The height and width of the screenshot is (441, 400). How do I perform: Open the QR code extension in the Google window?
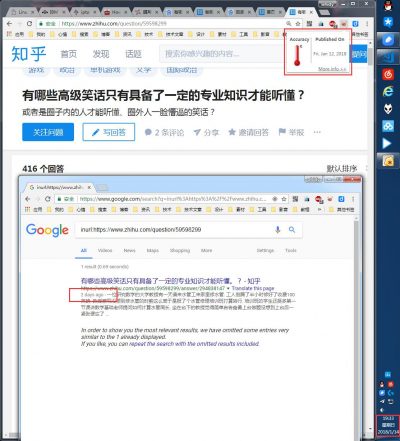pos(295,199)
